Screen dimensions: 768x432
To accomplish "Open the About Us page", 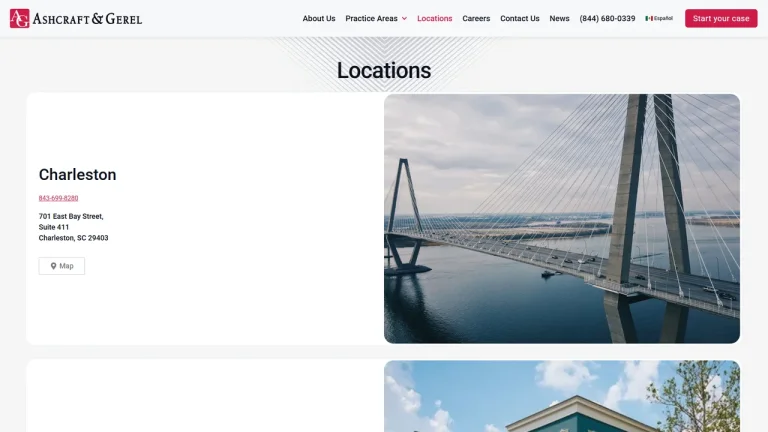I will pyautogui.click(x=319, y=19).
